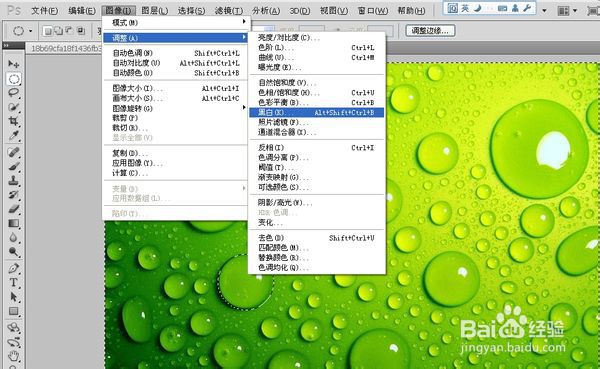Click the IME moon icon

point(477,8)
